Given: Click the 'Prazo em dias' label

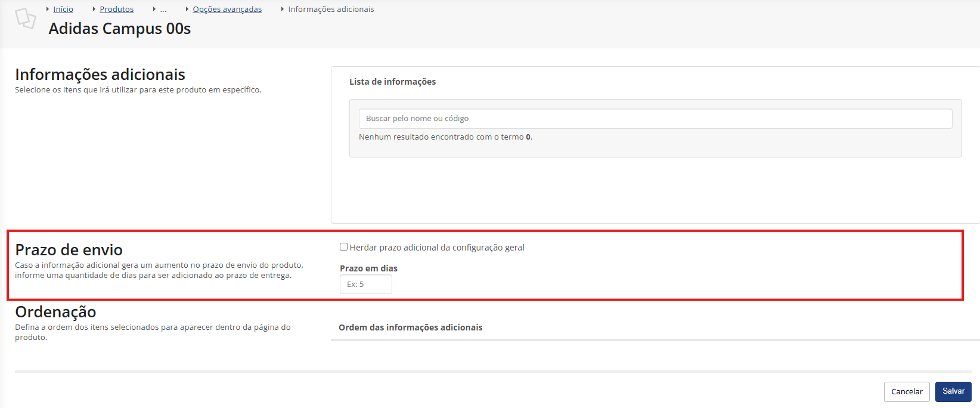Looking at the screenshot, I should (368, 268).
